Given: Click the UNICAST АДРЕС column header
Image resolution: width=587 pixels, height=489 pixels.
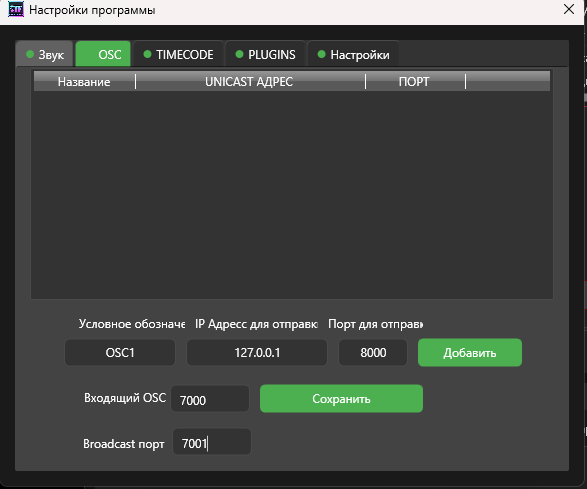Looking at the screenshot, I should point(250,82).
